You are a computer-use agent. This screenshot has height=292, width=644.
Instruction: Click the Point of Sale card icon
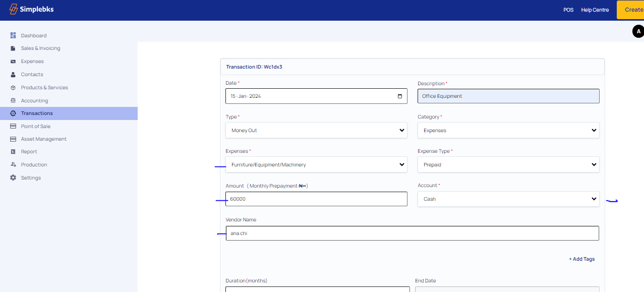point(13,127)
